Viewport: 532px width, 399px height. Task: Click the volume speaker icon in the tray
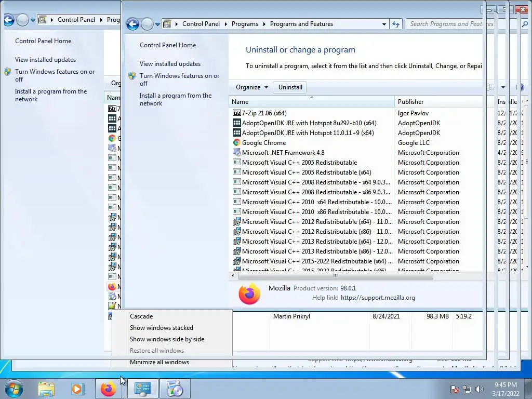coord(480,389)
